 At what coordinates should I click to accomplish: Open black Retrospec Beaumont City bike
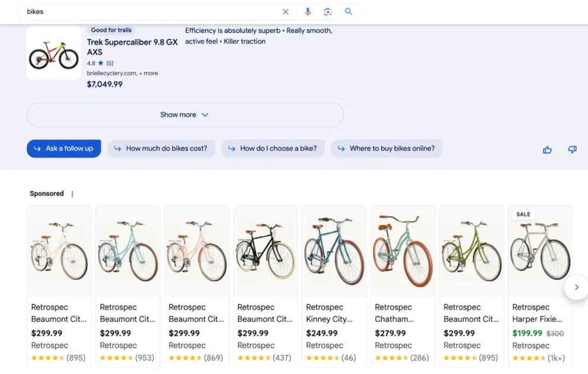tap(266, 285)
